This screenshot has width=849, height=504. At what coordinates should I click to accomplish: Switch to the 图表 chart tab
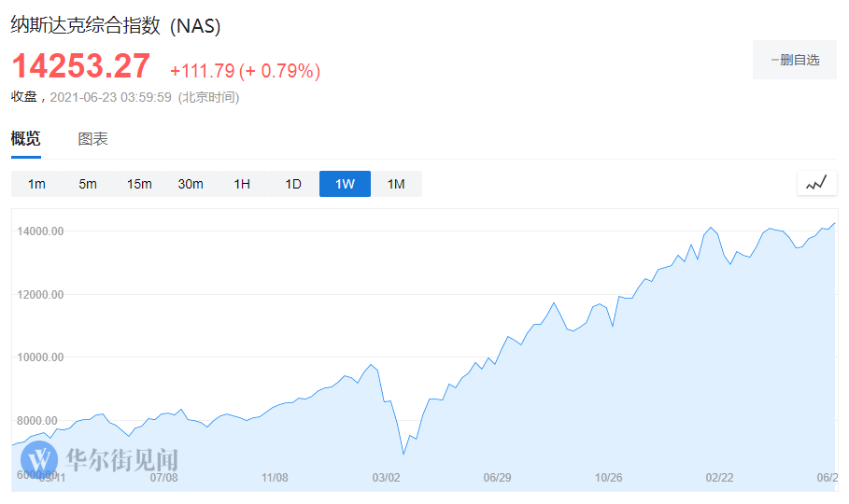tap(92, 138)
